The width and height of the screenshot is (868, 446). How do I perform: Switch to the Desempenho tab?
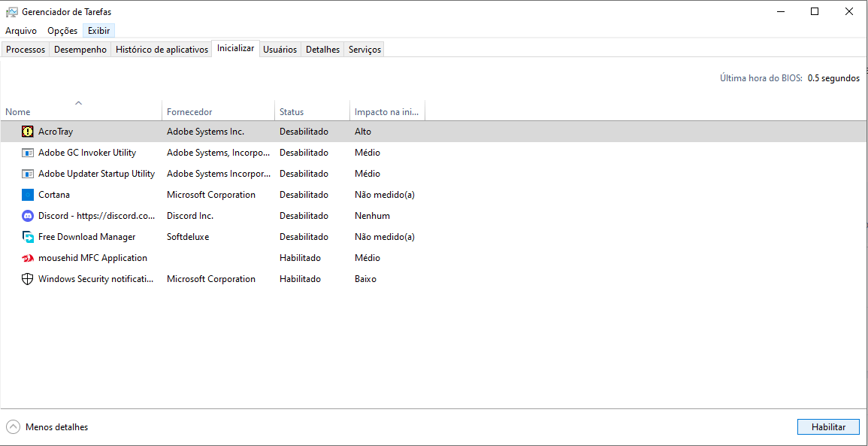(x=80, y=50)
